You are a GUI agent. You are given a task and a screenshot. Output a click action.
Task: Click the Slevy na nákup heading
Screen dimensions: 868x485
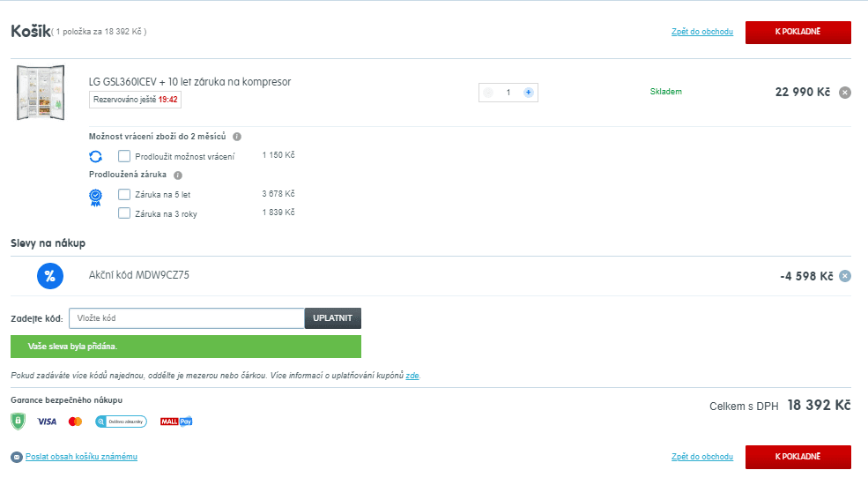pyautogui.click(x=48, y=243)
